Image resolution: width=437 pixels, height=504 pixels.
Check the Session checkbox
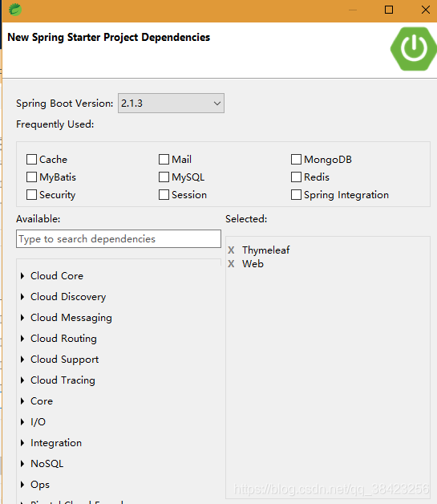pyautogui.click(x=164, y=195)
